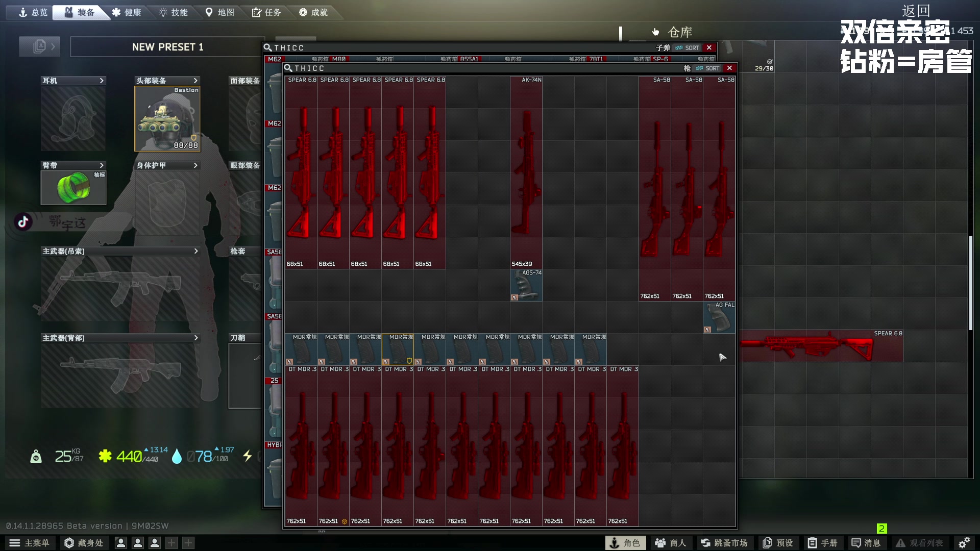Image resolution: width=980 pixels, height=551 pixels.
Task: Open the 跳蚤市场 flea market
Action: coord(724,543)
